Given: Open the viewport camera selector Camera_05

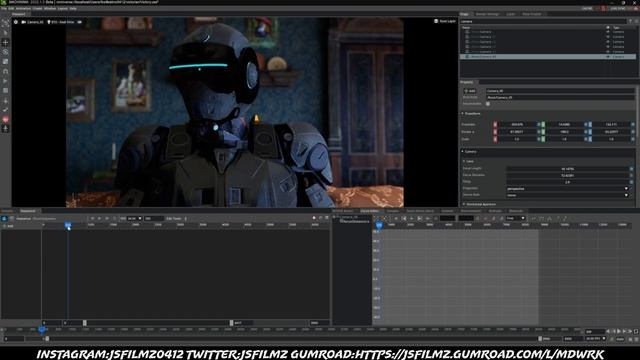Looking at the screenshot, I should [x=32, y=22].
